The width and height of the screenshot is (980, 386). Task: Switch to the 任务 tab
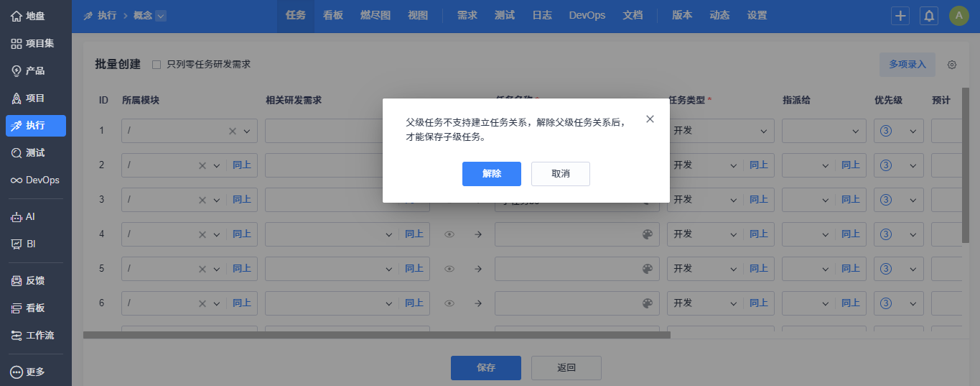coord(296,15)
